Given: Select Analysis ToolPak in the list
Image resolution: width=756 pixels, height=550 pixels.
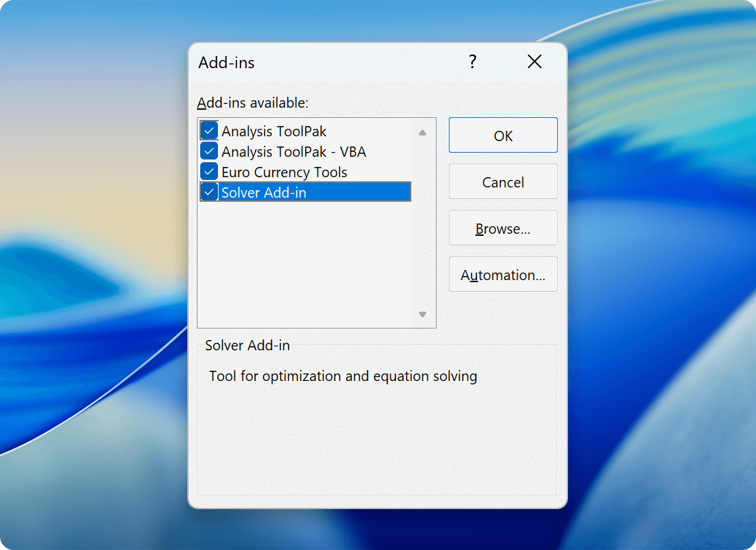Looking at the screenshot, I should tap(274, 130).
